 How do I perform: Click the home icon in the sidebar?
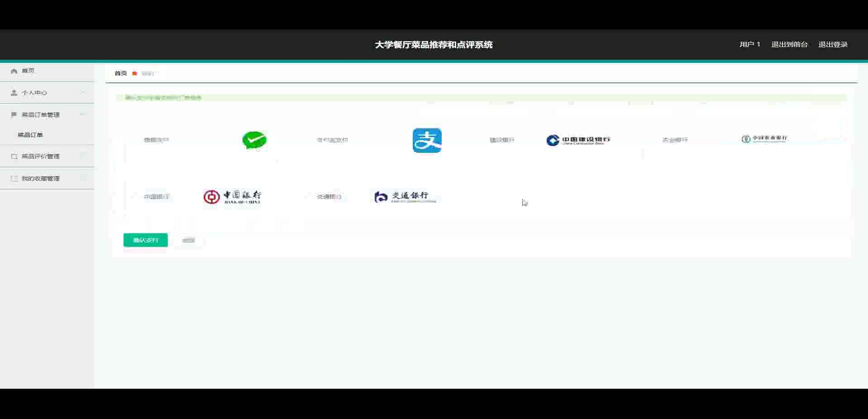[x=14, y=71]
